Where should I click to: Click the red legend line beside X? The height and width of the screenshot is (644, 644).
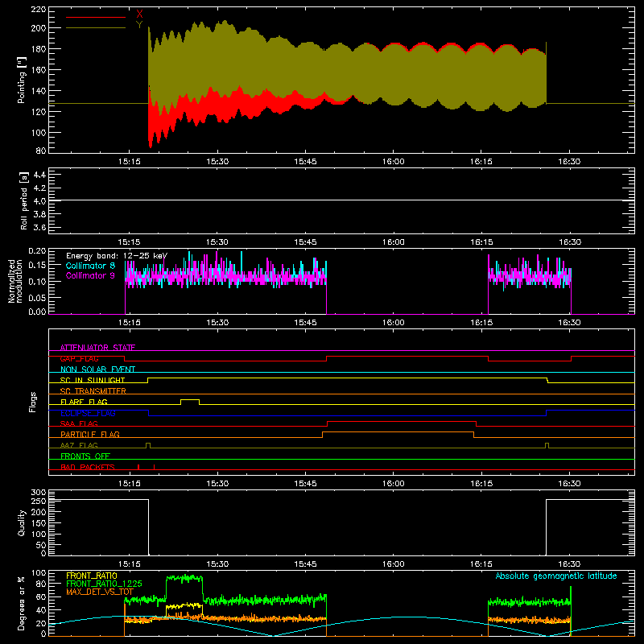96,17
